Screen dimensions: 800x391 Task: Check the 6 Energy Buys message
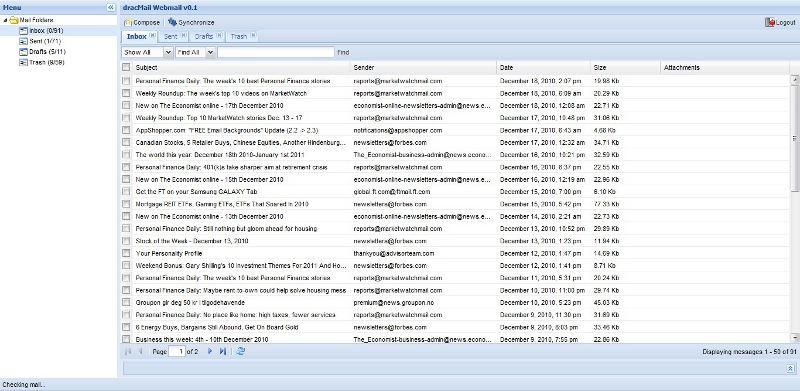pyautogui.click(x=126, y=327)
